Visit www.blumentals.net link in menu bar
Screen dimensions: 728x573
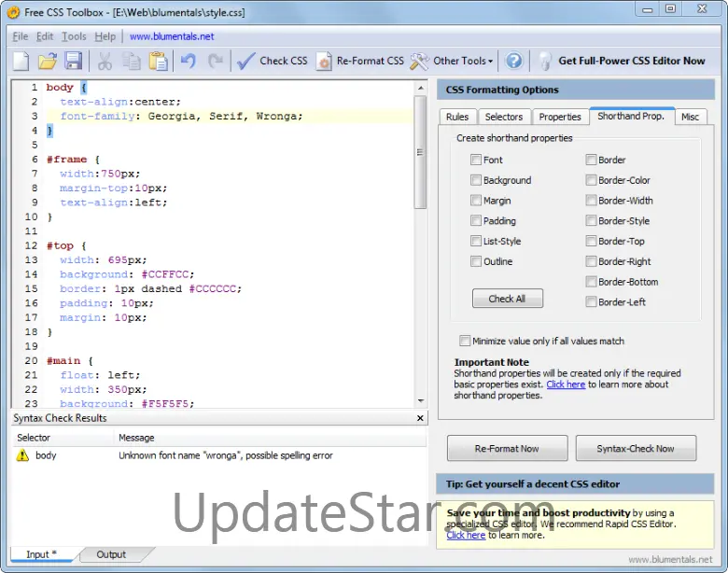172,36
